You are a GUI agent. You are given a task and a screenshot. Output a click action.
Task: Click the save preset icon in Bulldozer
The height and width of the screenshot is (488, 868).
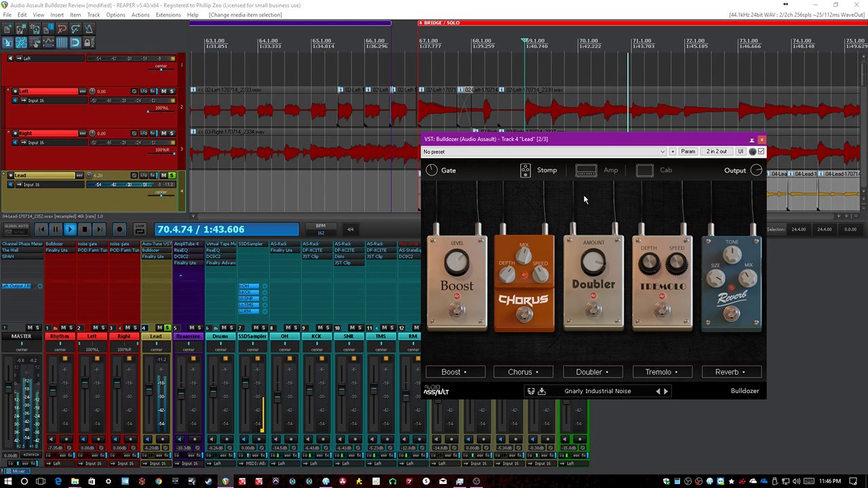click(542, 391)
